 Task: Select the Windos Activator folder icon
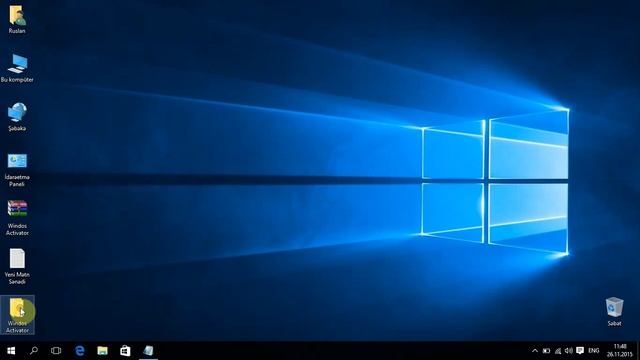(17, 315)
